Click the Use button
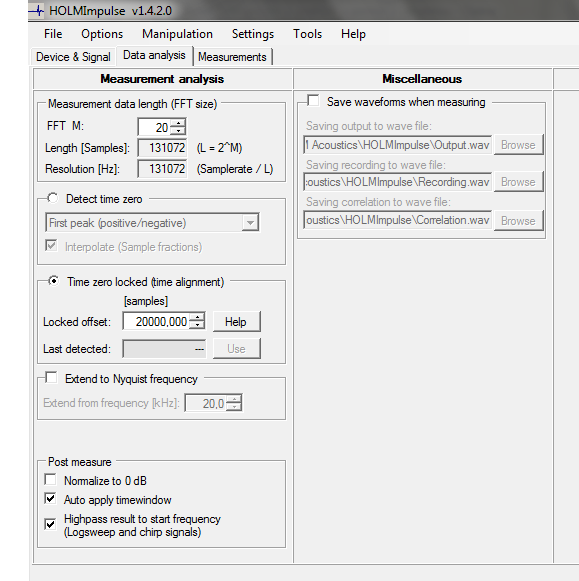This screenshot has height=581, width=579. pos(236,349)
